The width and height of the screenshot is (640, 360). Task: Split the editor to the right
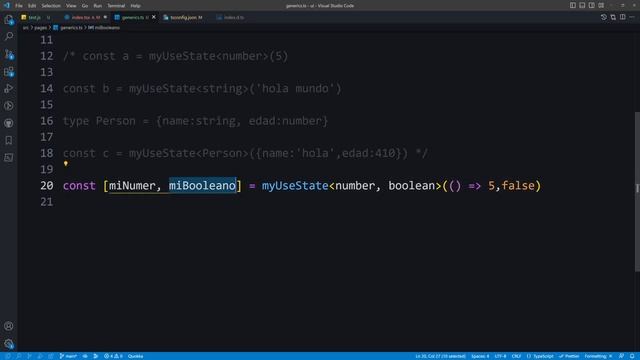click(x=622, y=17)
